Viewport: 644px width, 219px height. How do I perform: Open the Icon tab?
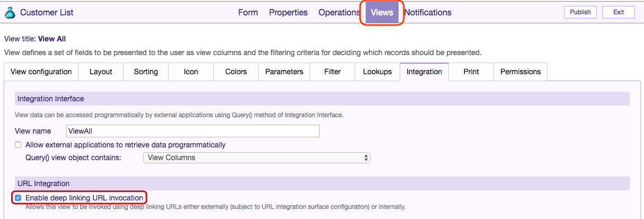[x=191, y=72]
